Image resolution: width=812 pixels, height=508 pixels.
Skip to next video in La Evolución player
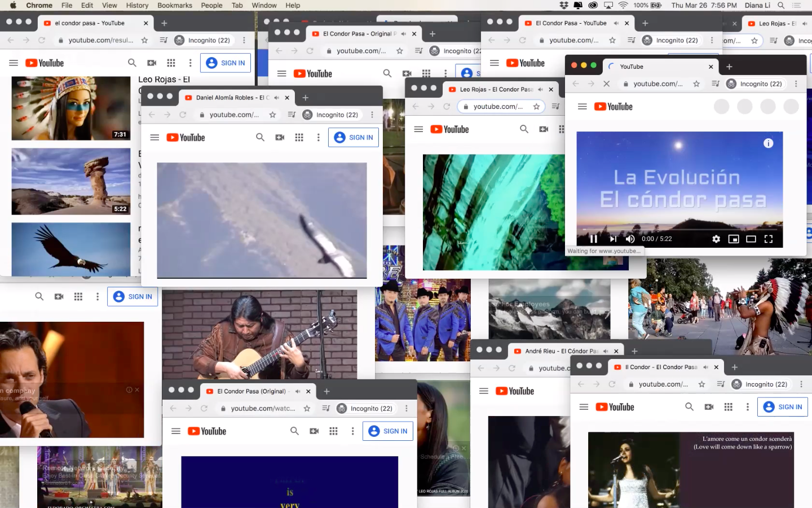[613, 239]
